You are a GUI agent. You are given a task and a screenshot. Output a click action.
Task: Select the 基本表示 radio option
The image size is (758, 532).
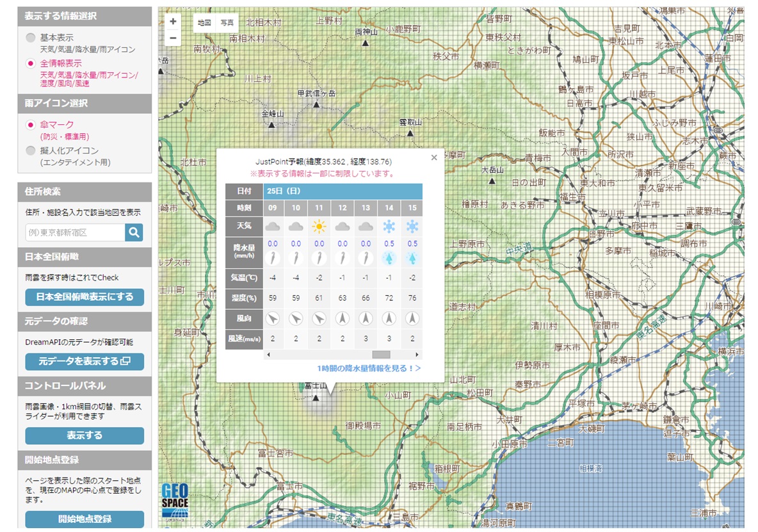click(31, 38)
